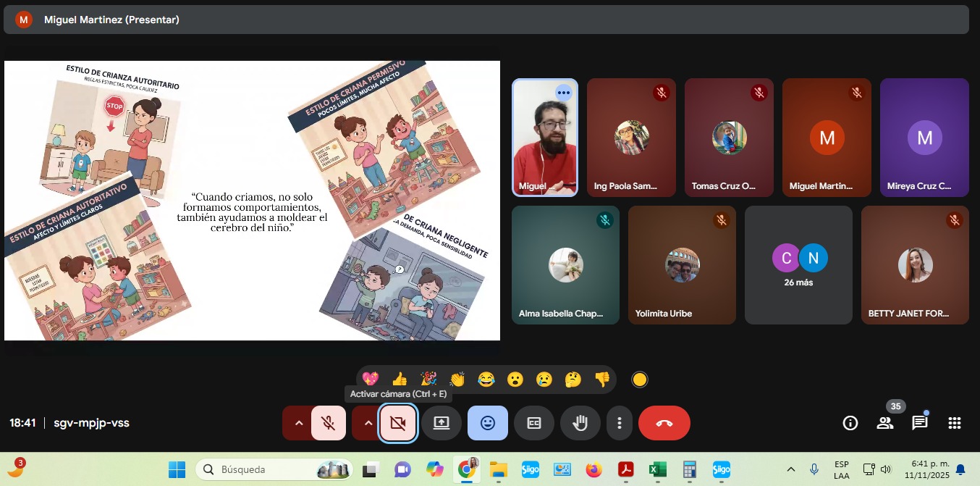Send laughing face reaction
The image size is (980, 486).
(486, 379)
